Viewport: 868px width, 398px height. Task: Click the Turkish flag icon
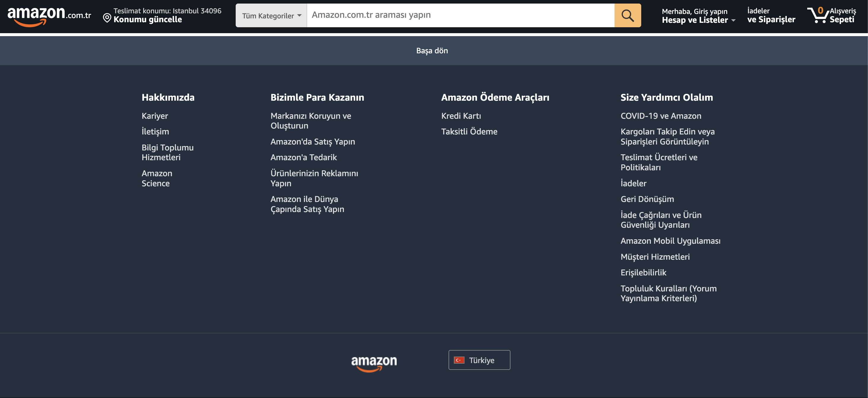[459, 360]
